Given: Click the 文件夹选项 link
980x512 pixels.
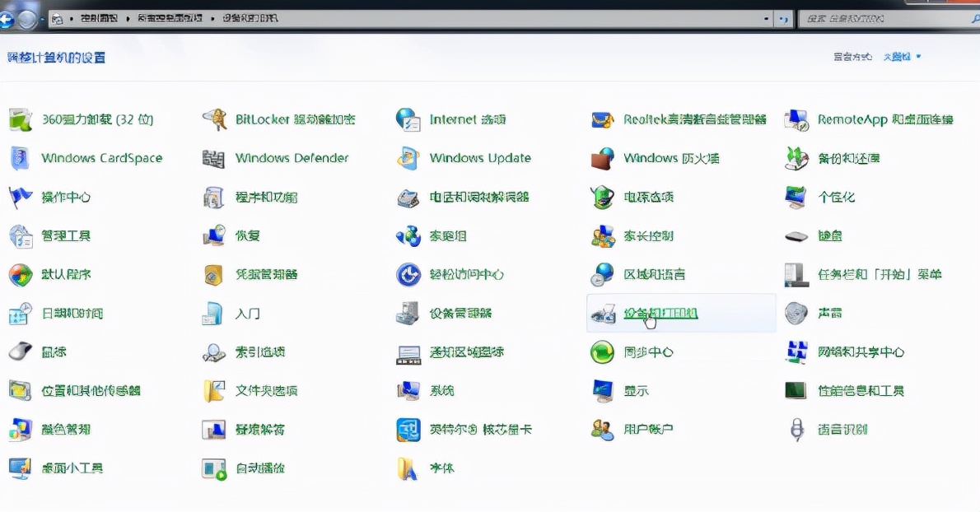Looking at the screenshot, I should pyautogui.click(x=266, y=391).
